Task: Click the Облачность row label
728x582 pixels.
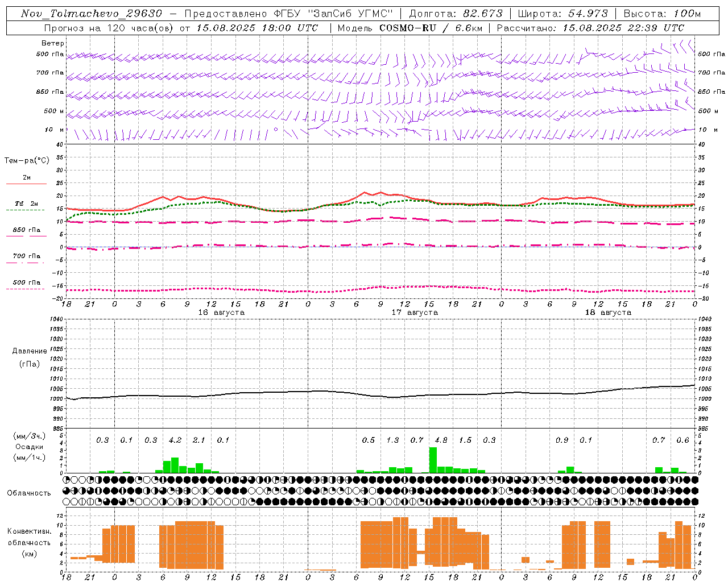Action: click(29, 493)
